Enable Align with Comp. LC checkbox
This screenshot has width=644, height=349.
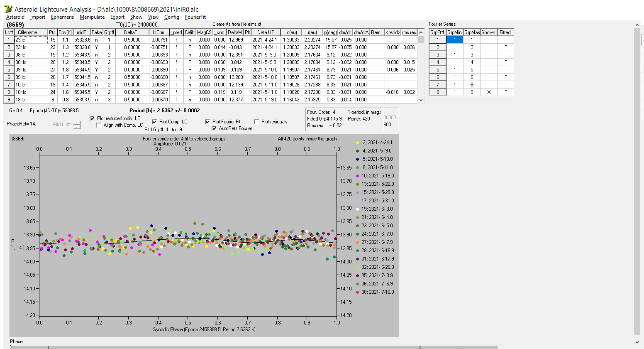point(99,125)
